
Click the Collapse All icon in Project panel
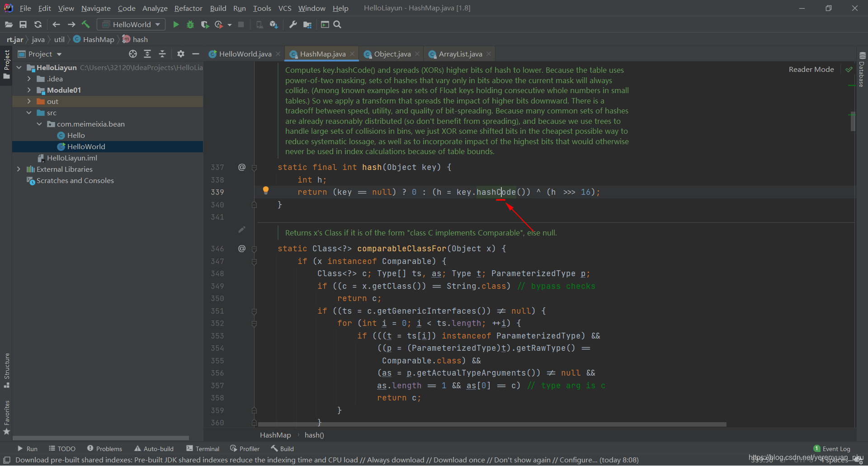pos(162,54)
